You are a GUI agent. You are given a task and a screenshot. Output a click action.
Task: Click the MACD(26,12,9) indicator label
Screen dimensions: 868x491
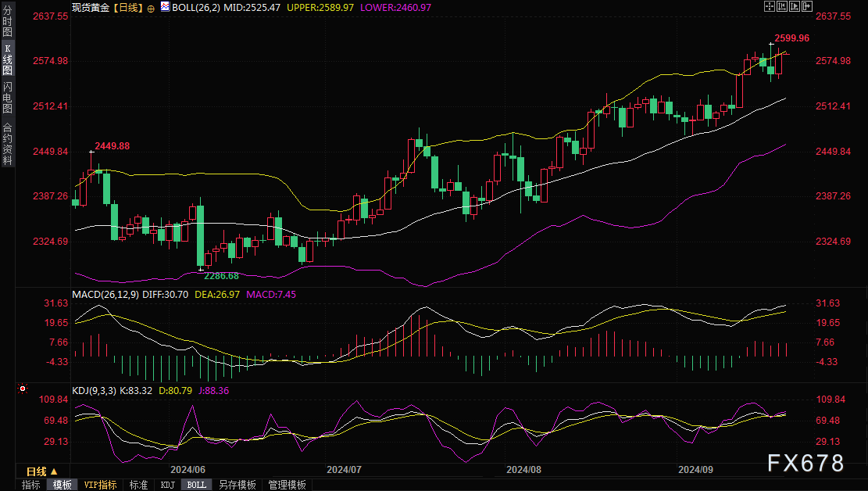point(105,294)
